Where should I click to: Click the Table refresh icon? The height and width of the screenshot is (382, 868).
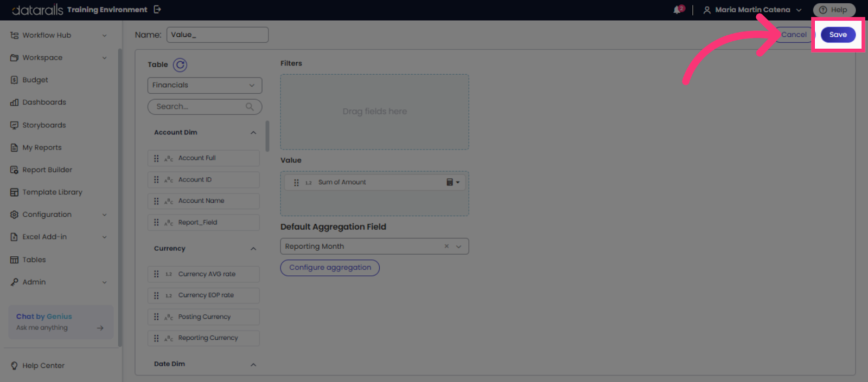180,65
